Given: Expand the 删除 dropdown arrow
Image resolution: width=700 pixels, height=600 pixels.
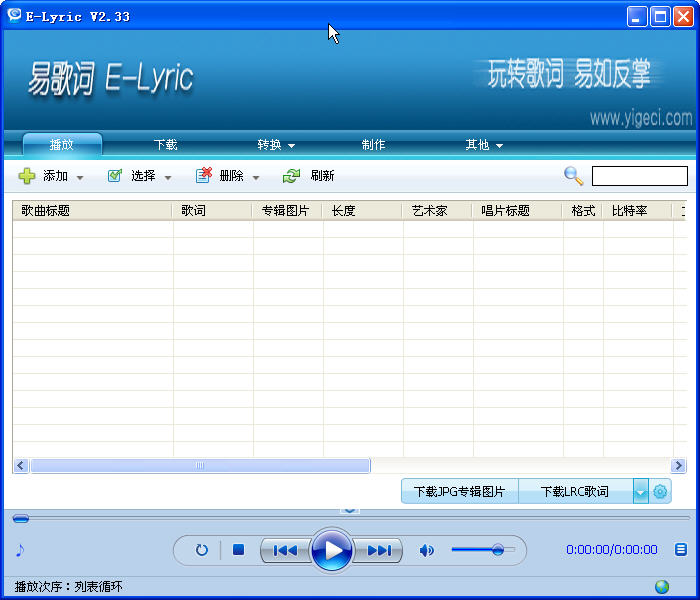Looking at the screenshot, I should tap(256, 178).
